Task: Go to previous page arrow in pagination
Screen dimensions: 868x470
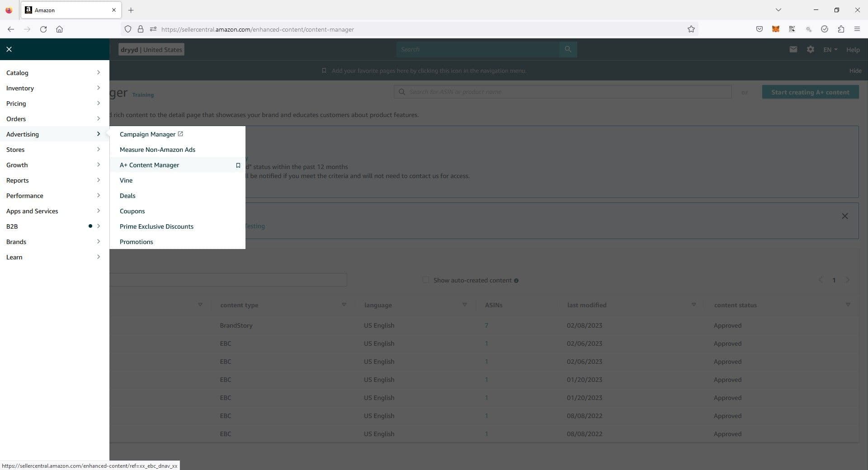Action: pyautogui.click(x=821, y=280)
